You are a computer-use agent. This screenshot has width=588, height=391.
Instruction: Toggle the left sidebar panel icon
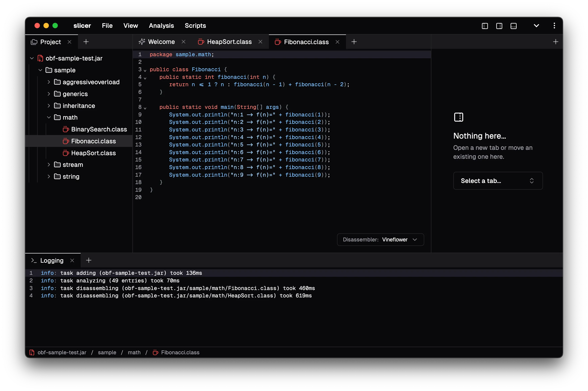485,26
